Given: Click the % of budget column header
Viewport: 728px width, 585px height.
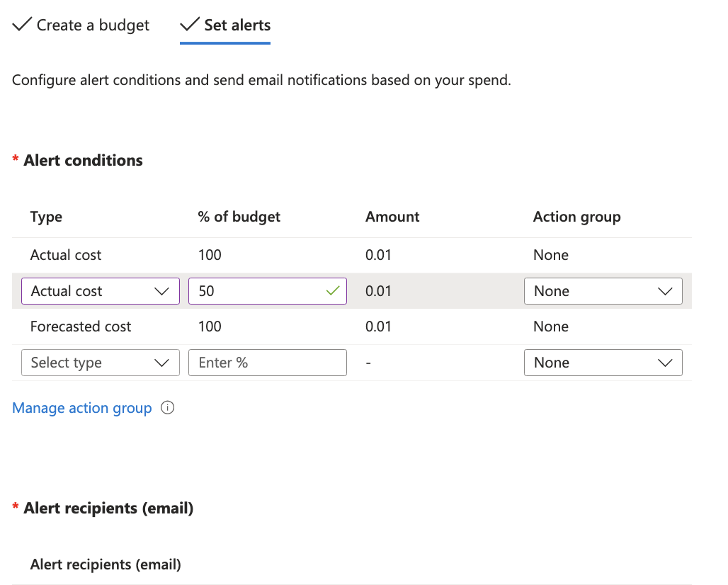Looking at the screenshot, I should point(239,217).
